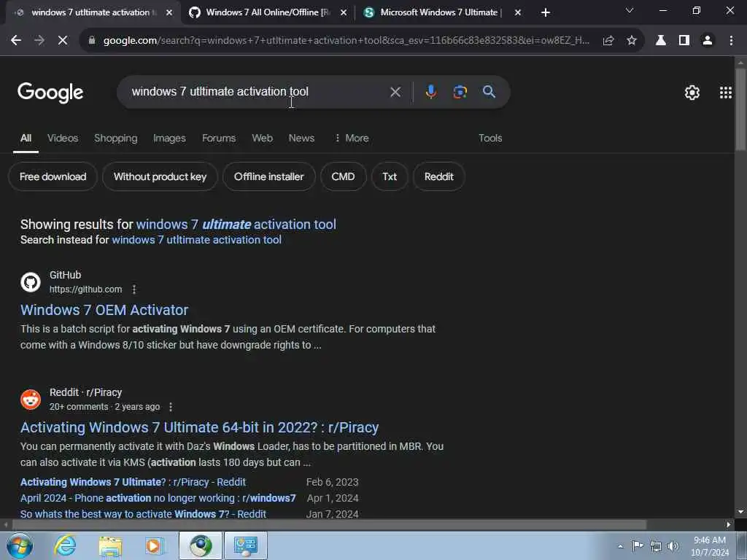Select the Web search tab

pyautogui.click(x=262, y=138)
